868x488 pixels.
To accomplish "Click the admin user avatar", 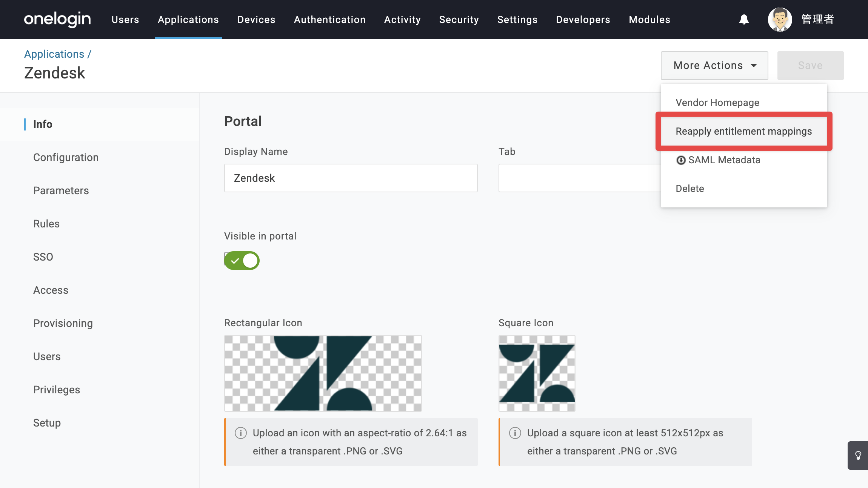I will point(780,20).
